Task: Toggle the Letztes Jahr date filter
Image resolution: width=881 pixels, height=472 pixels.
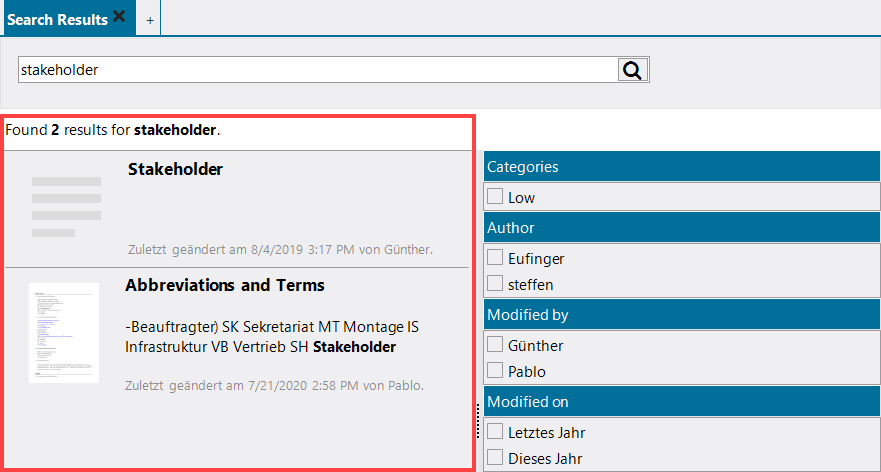Action: [x=495, y=432]
